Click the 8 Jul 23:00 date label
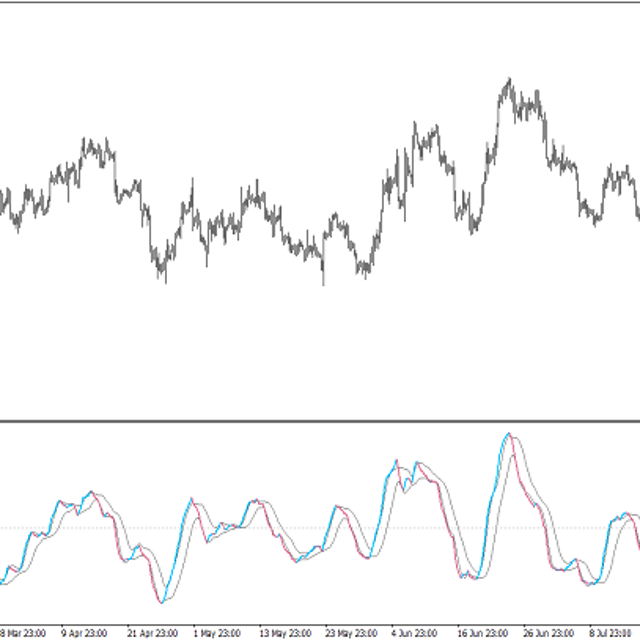The height and width of the screenshot is (640, 640). [610, 632]
